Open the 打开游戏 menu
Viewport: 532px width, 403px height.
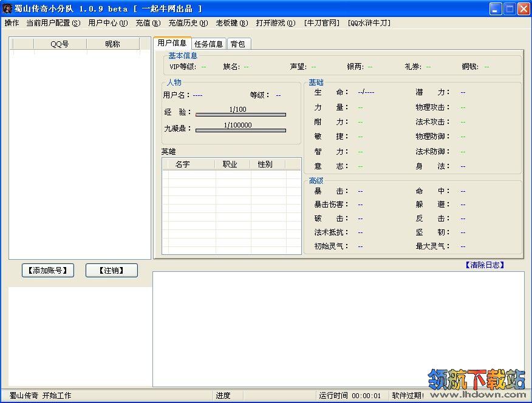coord(275,23)
